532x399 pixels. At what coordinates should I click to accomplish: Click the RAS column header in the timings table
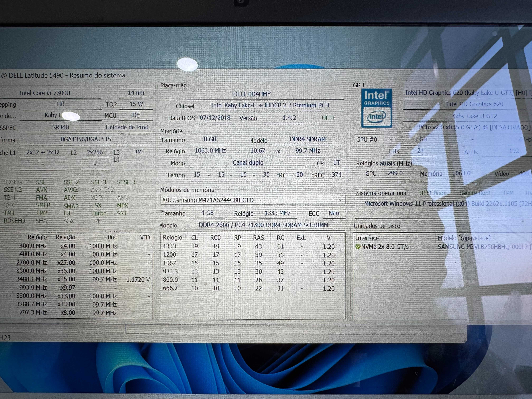(x=258, y=238)
